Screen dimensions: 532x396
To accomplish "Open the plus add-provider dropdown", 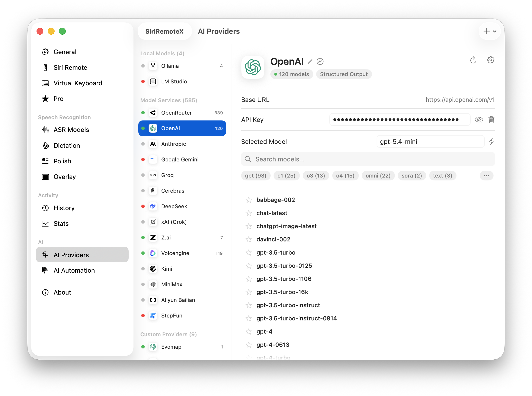I will coord(490,31).
